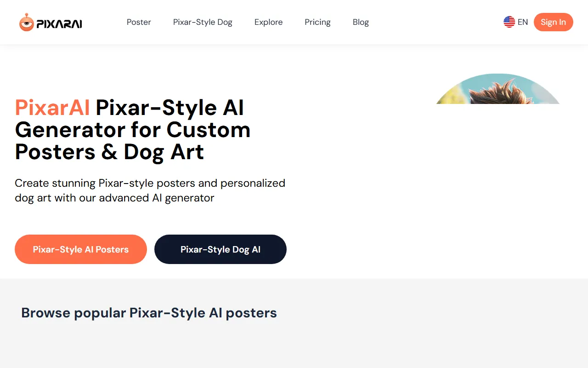The image size is (588, 368).
Task: Click the dark Pixar-Style Dog AI button
Action: click(220, 249)
